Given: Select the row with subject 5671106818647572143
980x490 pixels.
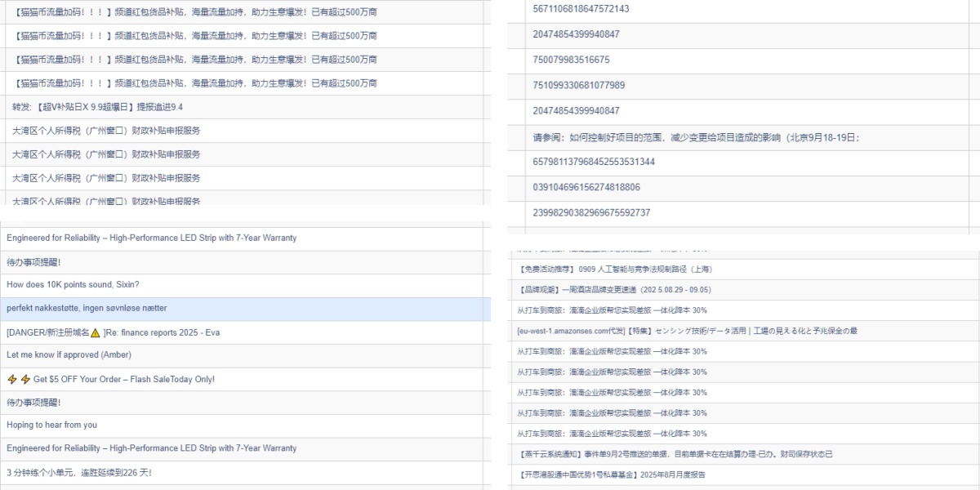Looking at the screenshot, I should pyautogui.click(x=581, y=9).
